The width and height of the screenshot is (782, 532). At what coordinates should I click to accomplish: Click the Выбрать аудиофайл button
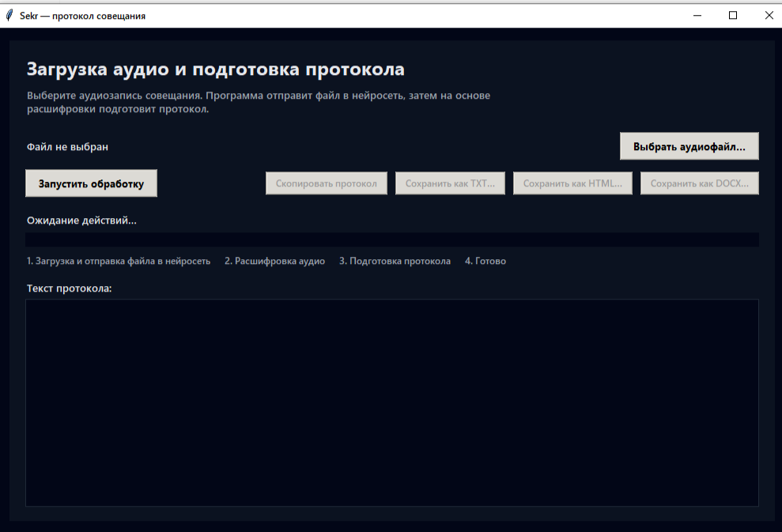(x=690, y=145)
